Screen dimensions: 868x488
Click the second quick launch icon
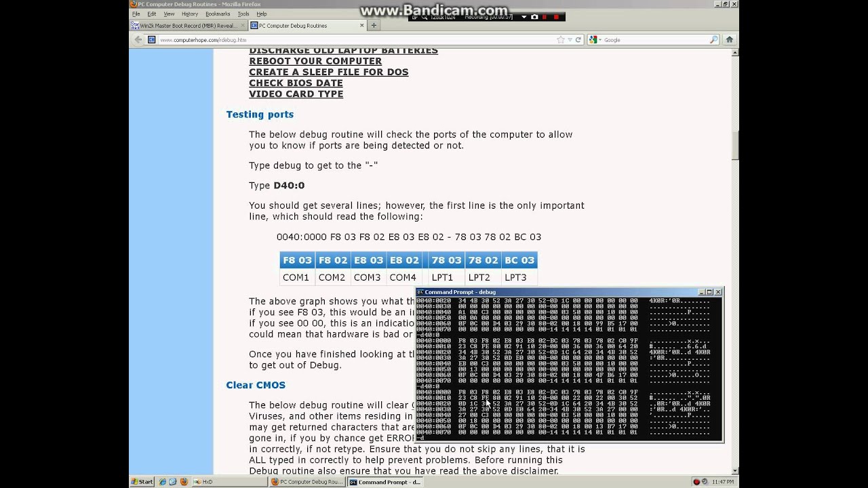[173, 482]
